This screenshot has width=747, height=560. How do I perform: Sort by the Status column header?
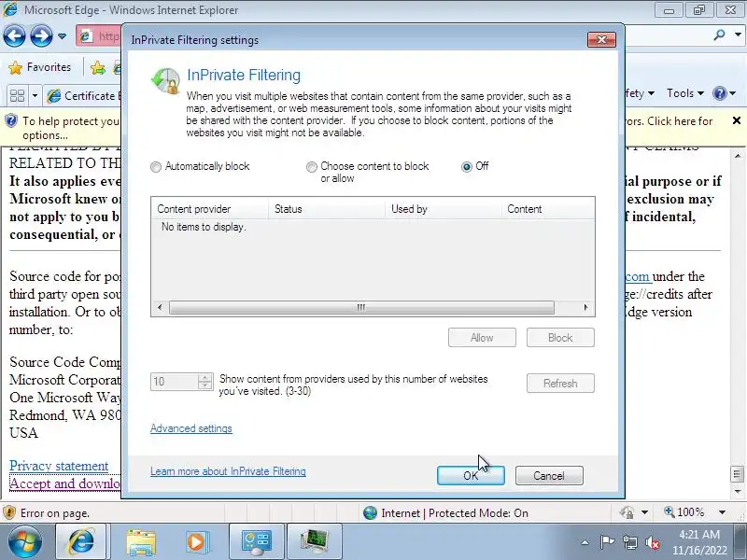(x=327, y=209)
